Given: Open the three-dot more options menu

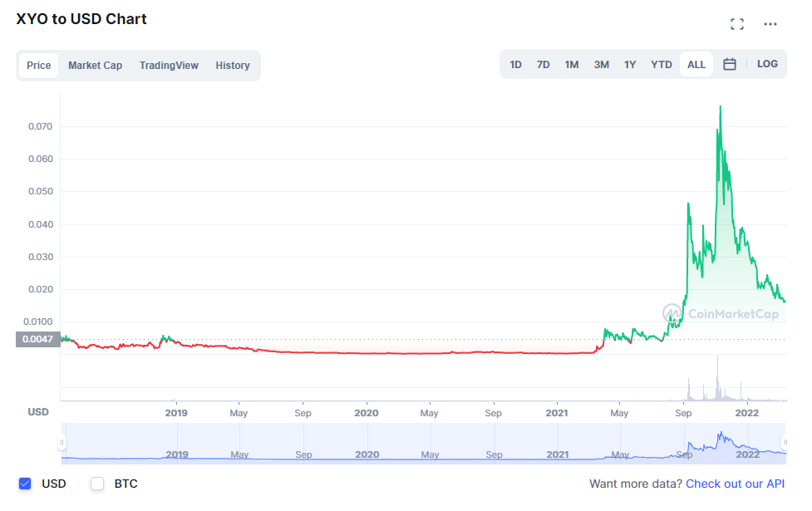Looking at the screenshot, I should [x=770, y=24].
